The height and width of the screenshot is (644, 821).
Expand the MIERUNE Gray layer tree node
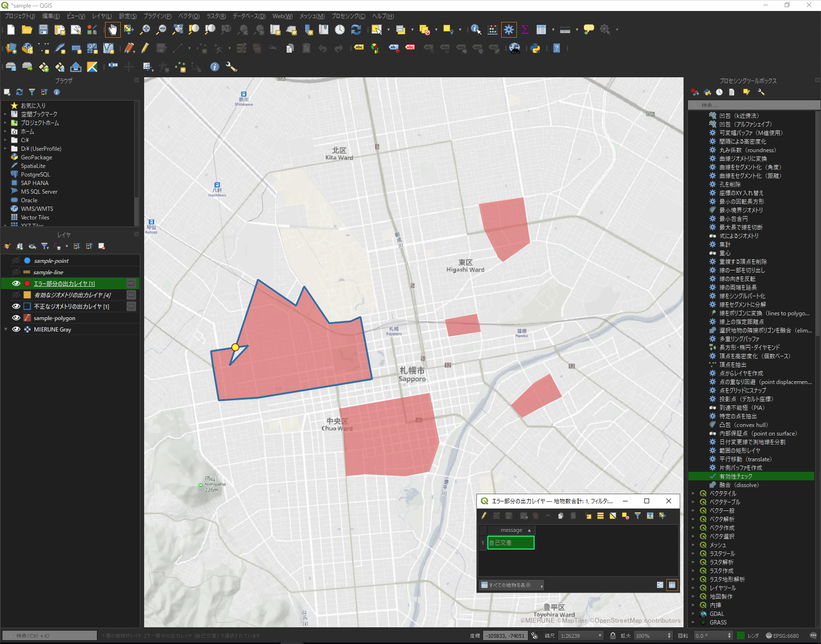(x=6, y=329)
